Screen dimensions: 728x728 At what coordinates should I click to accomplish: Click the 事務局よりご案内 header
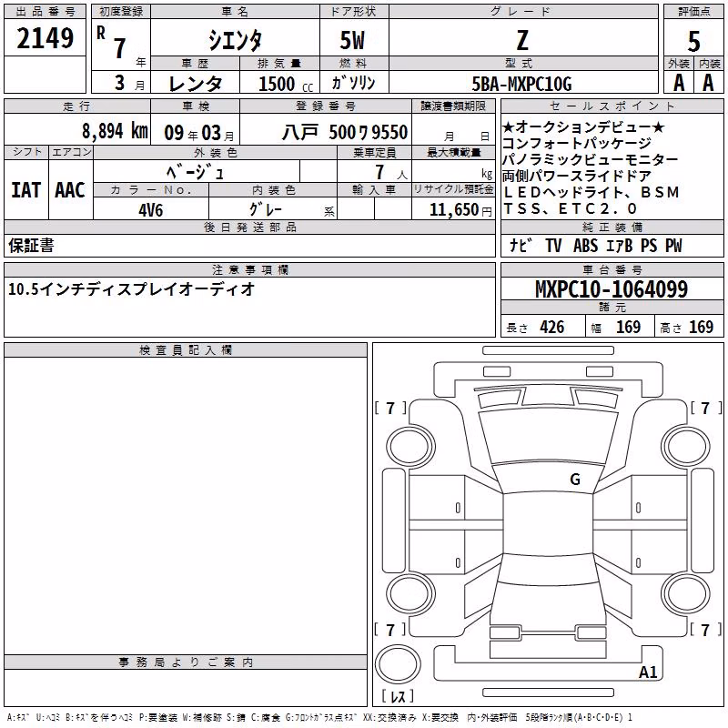(186, 662)
